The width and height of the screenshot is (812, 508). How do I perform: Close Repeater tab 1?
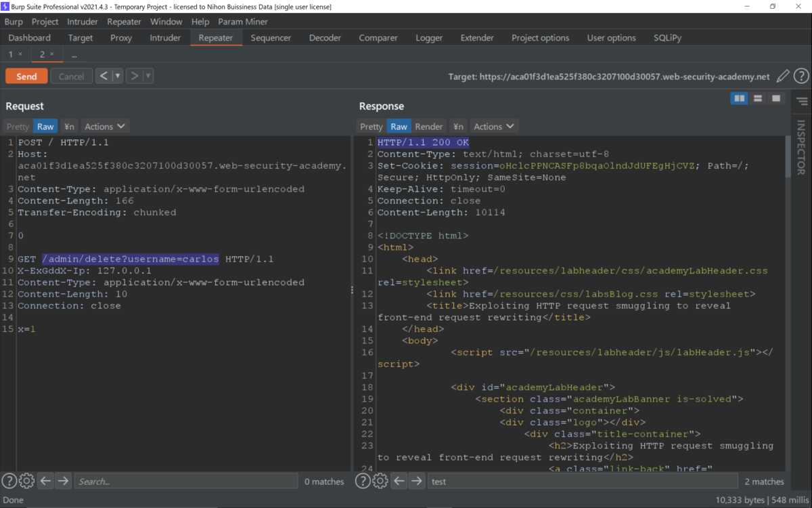click(x=20, y=54)
